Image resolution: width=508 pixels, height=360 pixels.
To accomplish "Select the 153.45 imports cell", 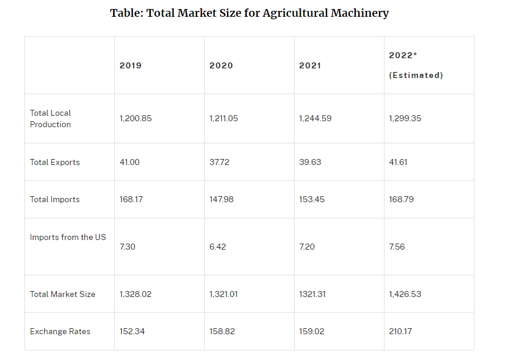I will coord(312,199).
